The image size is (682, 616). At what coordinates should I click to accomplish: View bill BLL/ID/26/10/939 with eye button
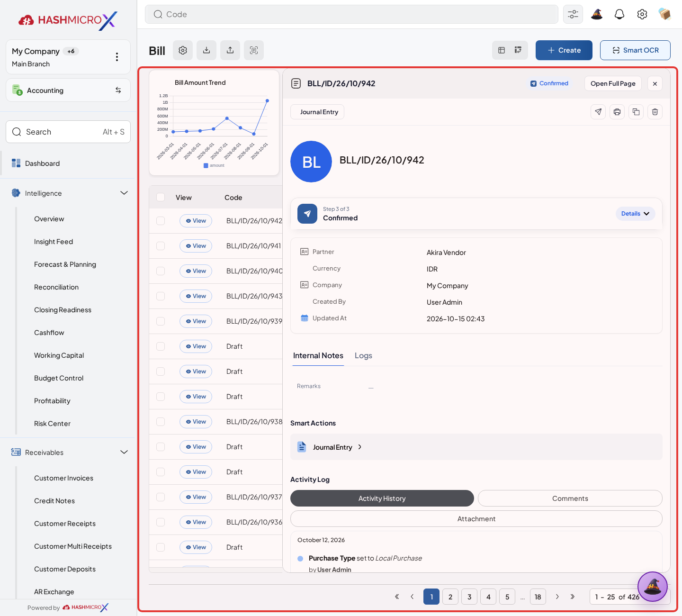[x=196, y=321]
